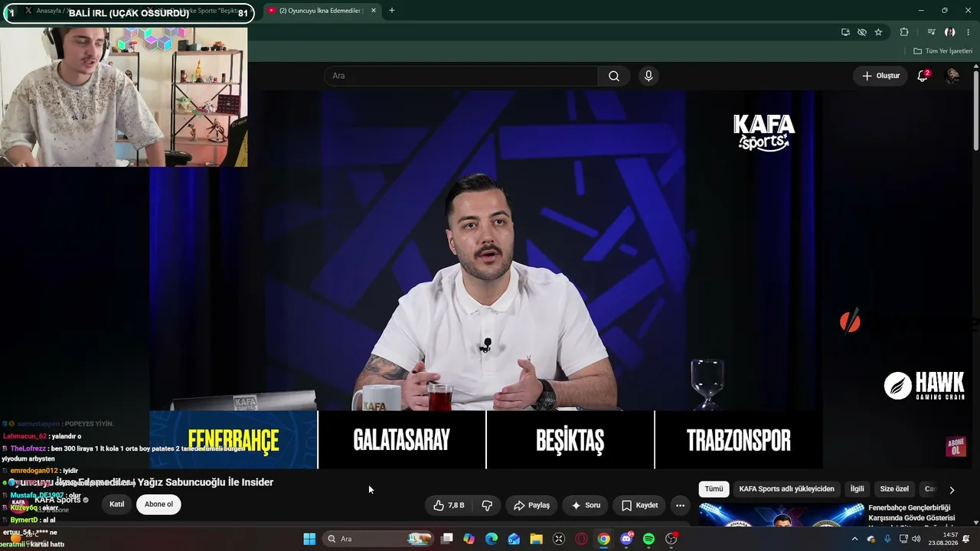The width and height of the screenshot is (980, 551).
Task: Open Chrome extensions puzzle icon
Action: point(904,32)
